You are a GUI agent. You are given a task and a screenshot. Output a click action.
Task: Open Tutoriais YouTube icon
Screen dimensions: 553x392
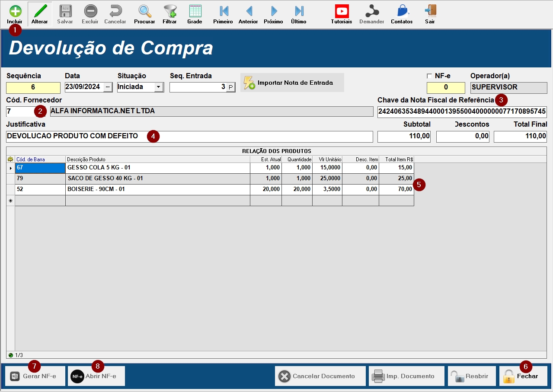pos(342,12)
